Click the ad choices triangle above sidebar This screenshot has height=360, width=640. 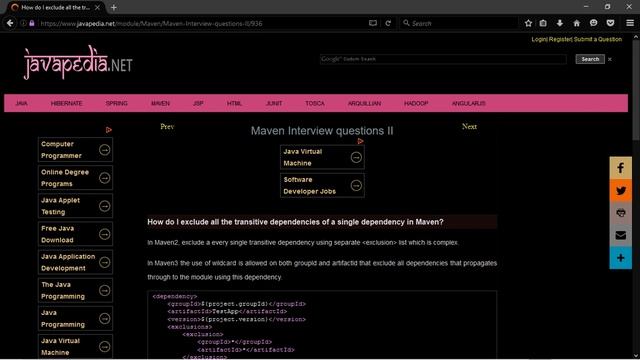[x=109, y=130]
